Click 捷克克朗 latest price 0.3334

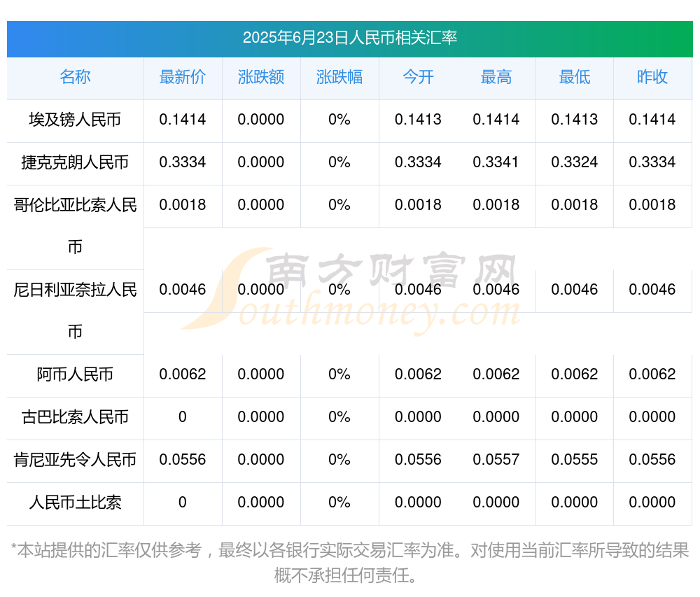(183, 162)
